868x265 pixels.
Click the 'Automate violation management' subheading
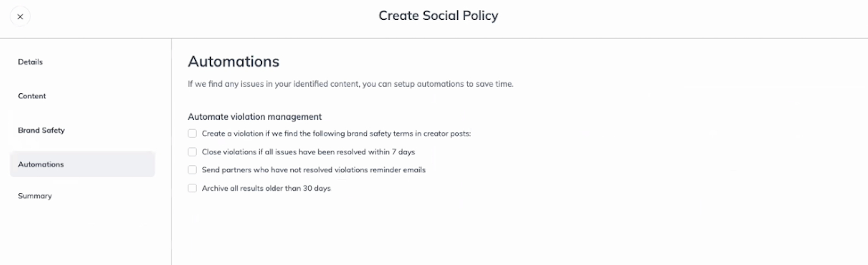coord(255,117)
